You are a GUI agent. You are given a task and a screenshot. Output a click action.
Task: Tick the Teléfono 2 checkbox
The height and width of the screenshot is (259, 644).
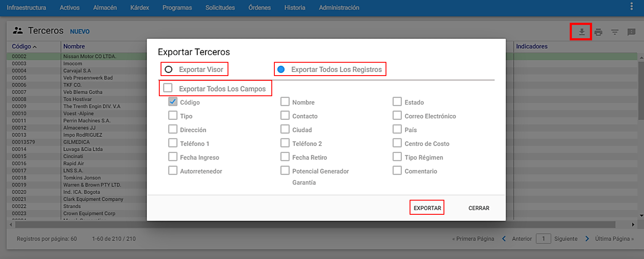pyautogui.click(x=285, y=143)
